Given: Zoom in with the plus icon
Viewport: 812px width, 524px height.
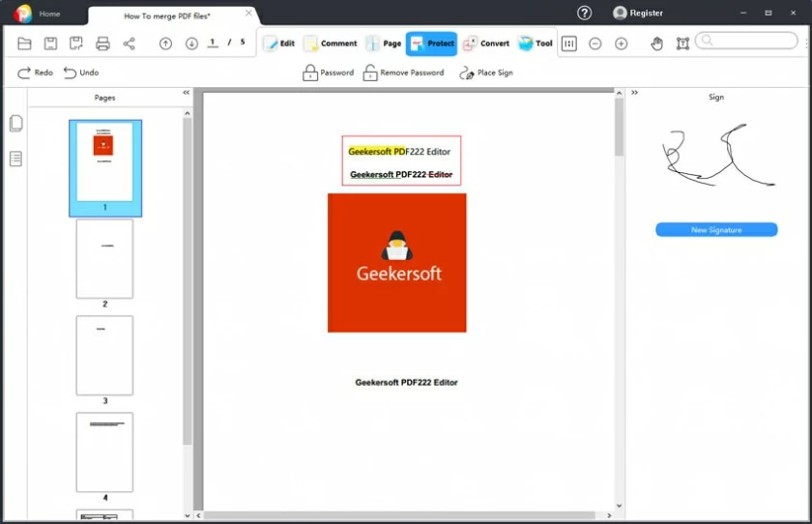Looking at the screenshot, I should 621,44.
